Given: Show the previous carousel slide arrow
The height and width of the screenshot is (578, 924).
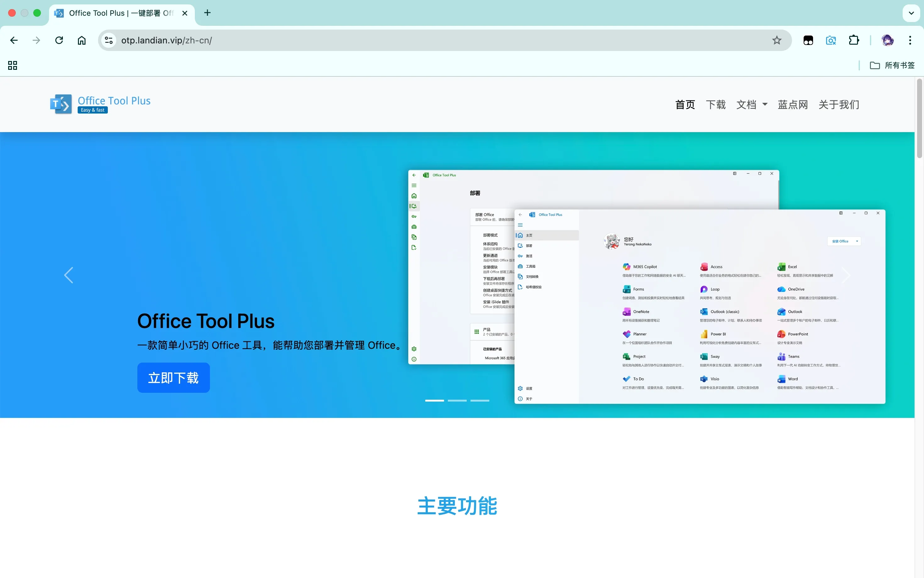Looking at the screenshot, I should pyautogui.click(x=69, y=275).
